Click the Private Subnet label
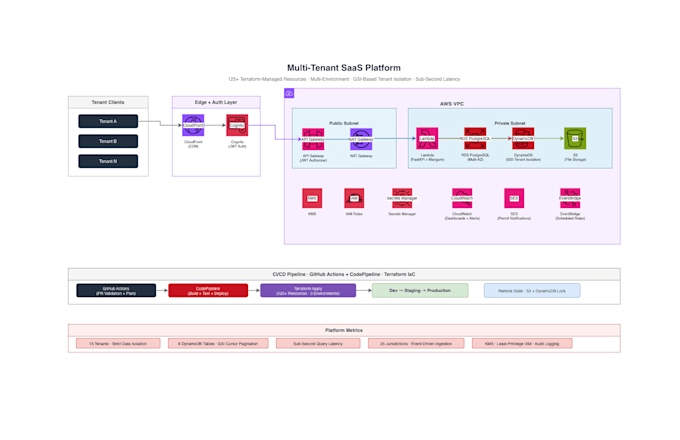Image resolution: width=680 pixels, height=440 pixels. tap(510, 123)
